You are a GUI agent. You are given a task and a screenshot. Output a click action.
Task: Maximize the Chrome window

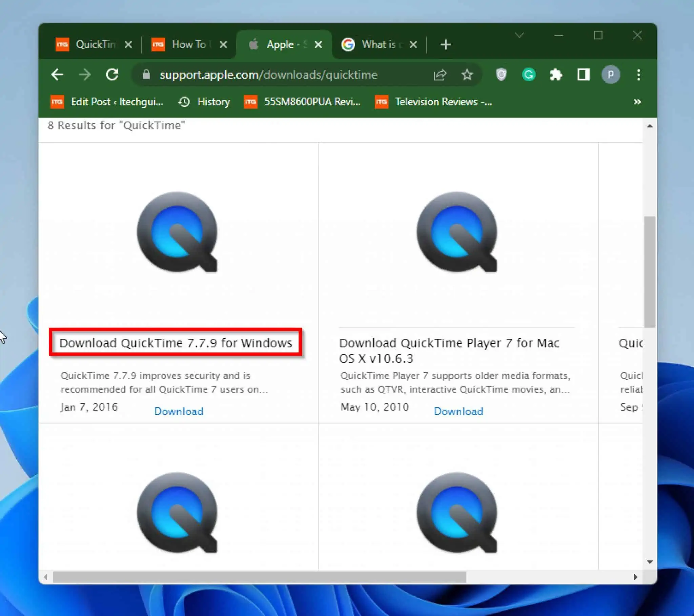point(598,35)
